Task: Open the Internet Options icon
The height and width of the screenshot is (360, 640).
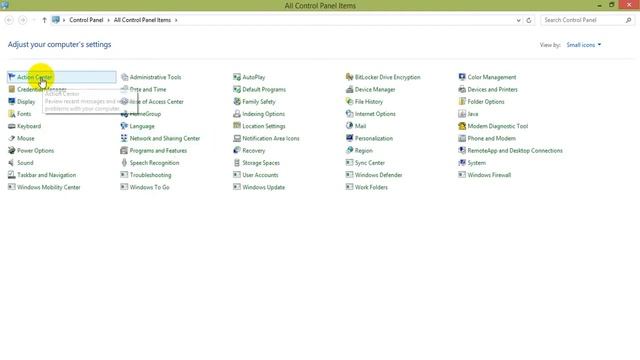Action: point(349,114)
